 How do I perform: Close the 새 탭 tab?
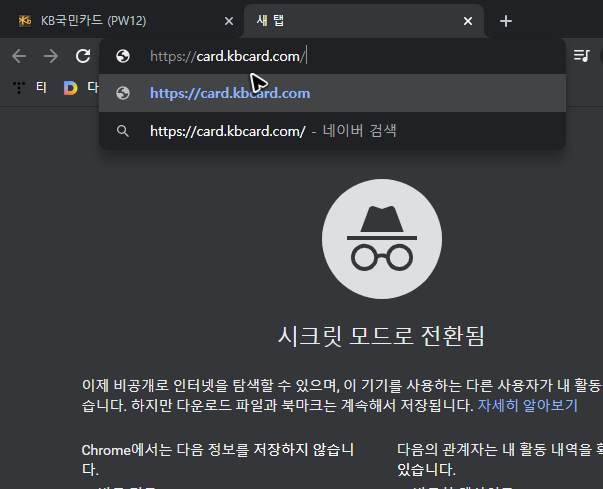click(468, 21)
